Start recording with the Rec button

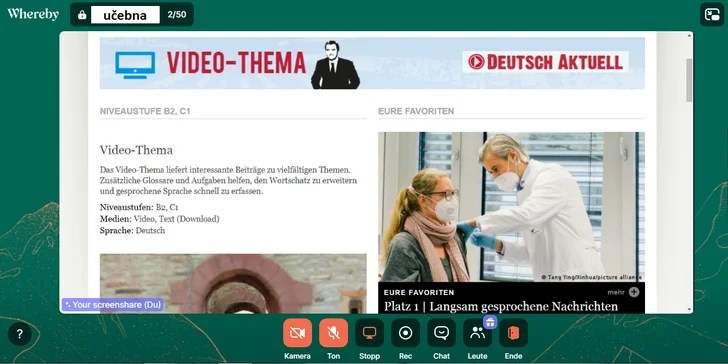[405, 333]
